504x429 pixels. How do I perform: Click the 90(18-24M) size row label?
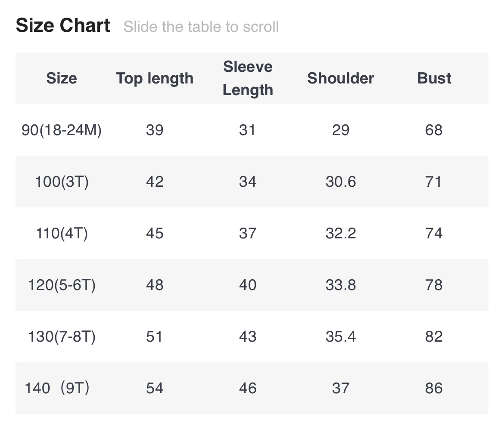coord(62,130)
